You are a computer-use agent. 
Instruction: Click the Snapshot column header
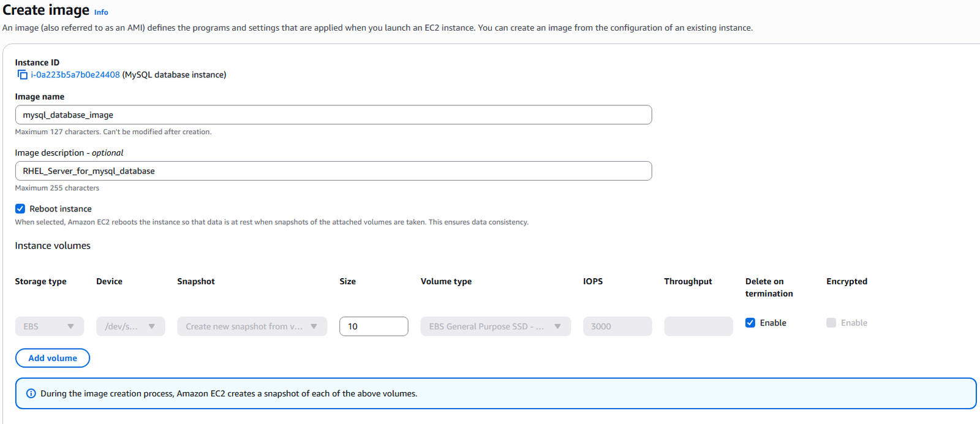pyautogui.click(x=196, y=281)
